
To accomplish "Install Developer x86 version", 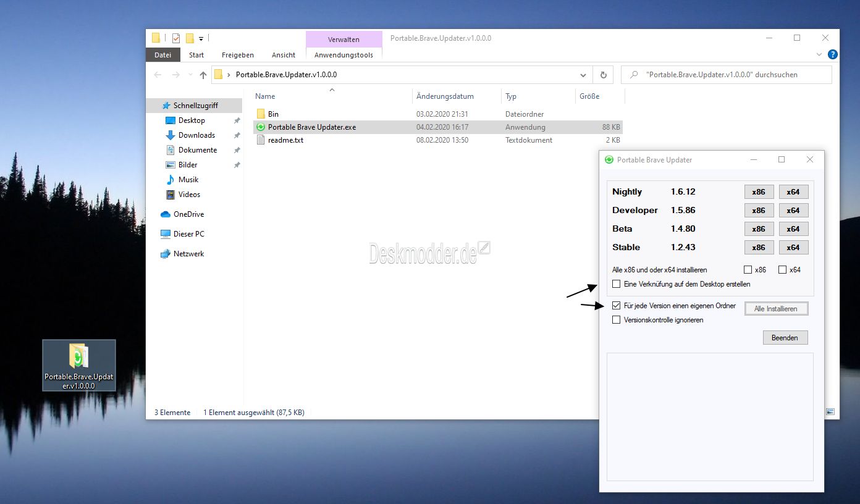I will pyautogui.click(x=759, y=211).
